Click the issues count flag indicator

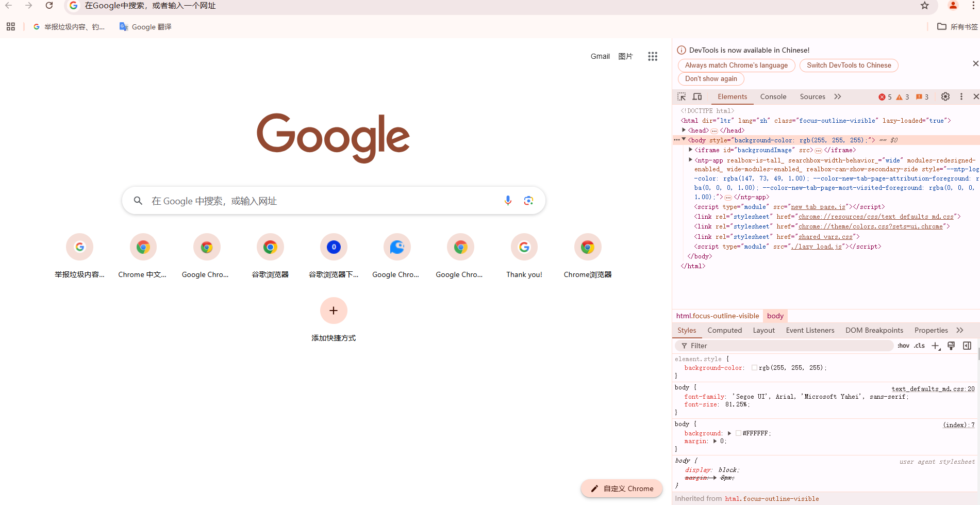922,97
